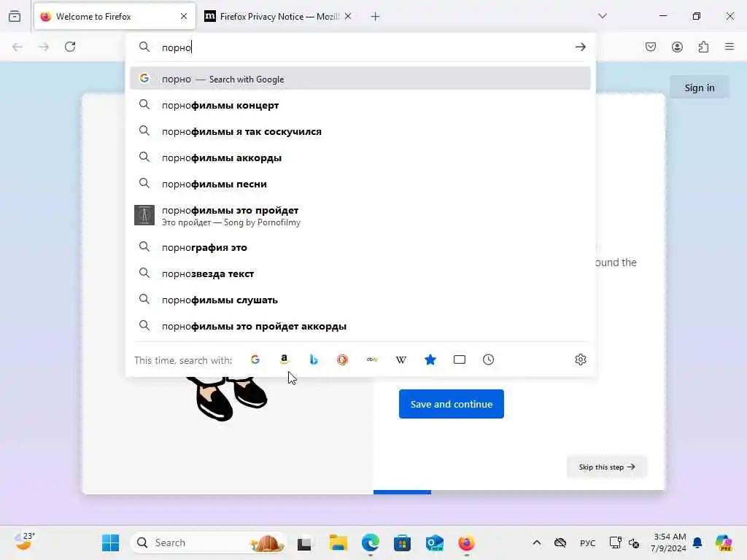The height and width of the screenshot is (560, 747).
Task: Go forward one page
Action: point(44,47)
